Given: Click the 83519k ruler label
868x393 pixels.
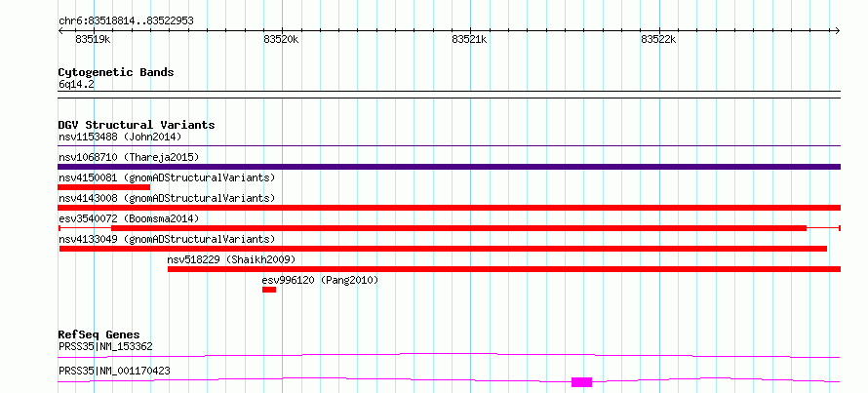Looking at the screenshot, I should pyautogui.click(x=93, y=39).
